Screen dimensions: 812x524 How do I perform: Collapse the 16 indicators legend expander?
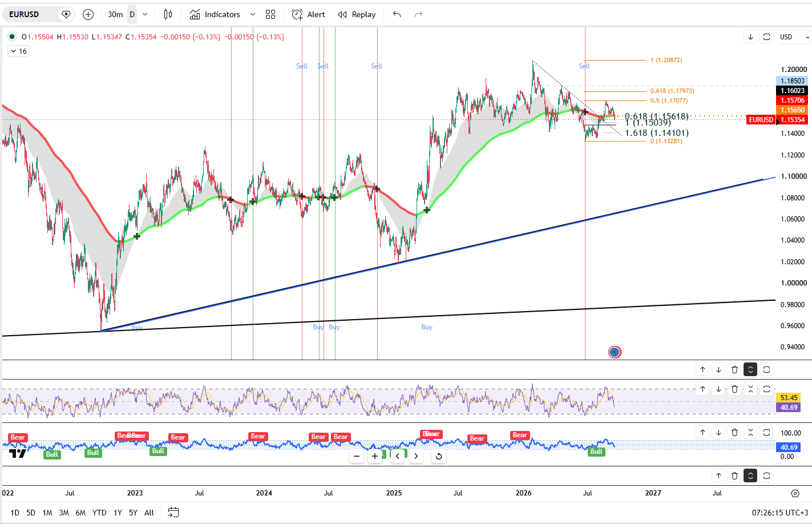18,51
